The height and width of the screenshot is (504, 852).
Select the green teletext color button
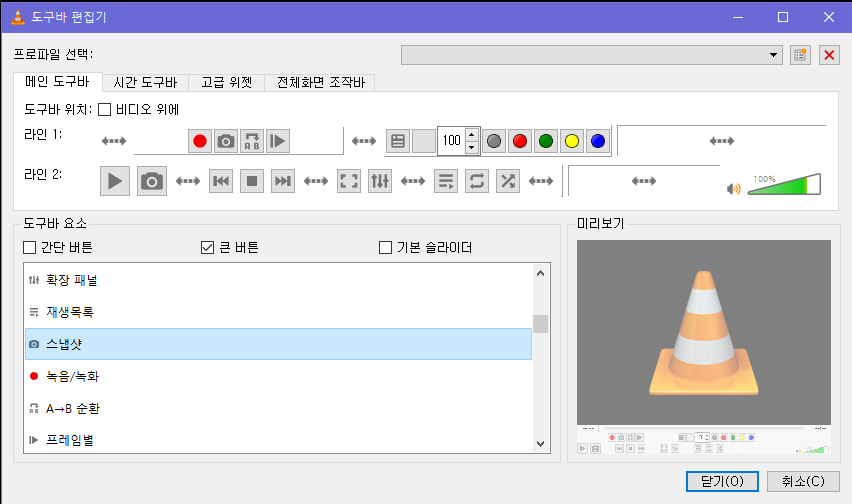coord(546,141)
